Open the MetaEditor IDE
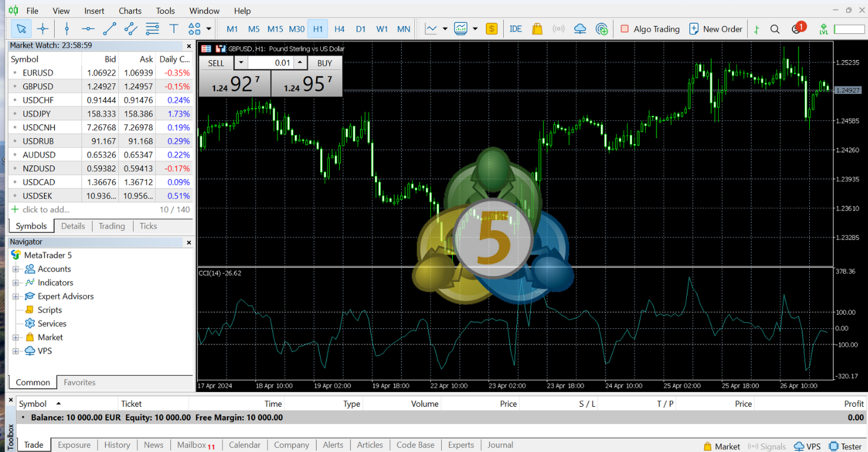 coord(516,29)
